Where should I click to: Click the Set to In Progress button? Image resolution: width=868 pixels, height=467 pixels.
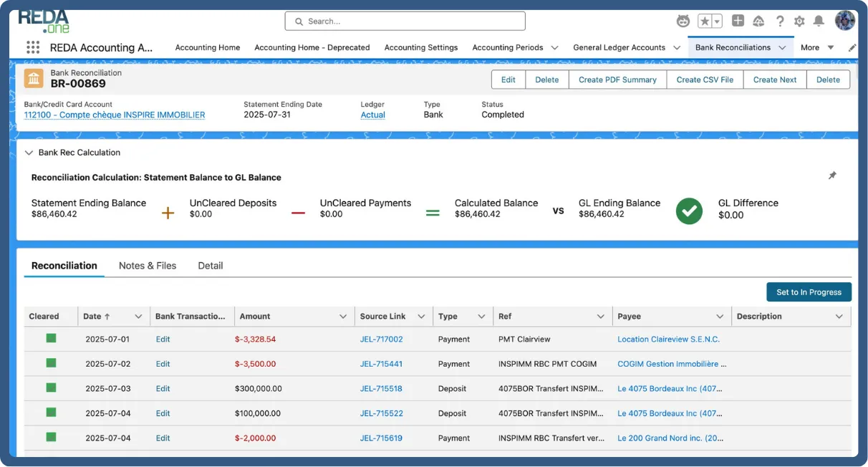click(809, 292)
